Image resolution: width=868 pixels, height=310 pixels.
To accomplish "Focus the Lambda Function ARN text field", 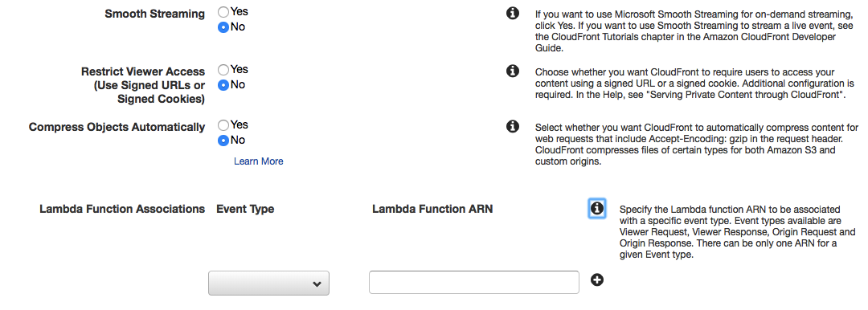I will point(474,283).
